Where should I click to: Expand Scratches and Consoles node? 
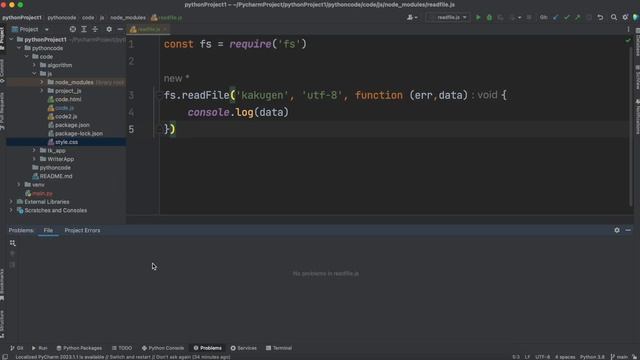tap(11, 211)
